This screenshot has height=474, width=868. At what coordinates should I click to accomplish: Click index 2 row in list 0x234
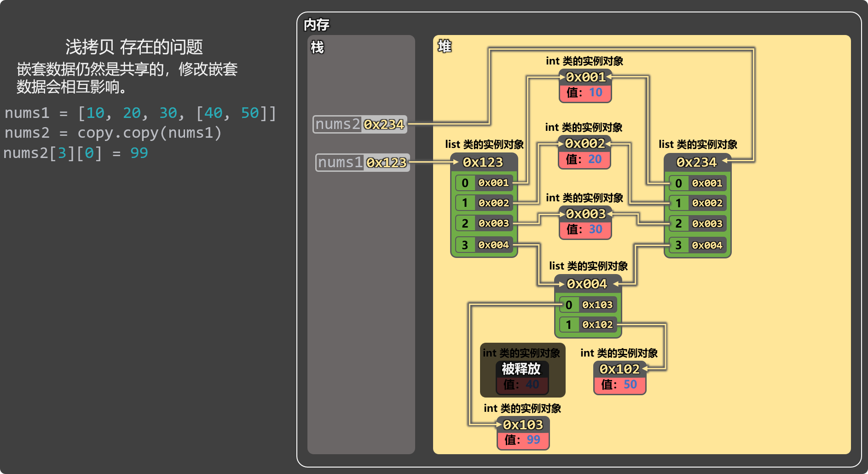[x=697, y=224]
